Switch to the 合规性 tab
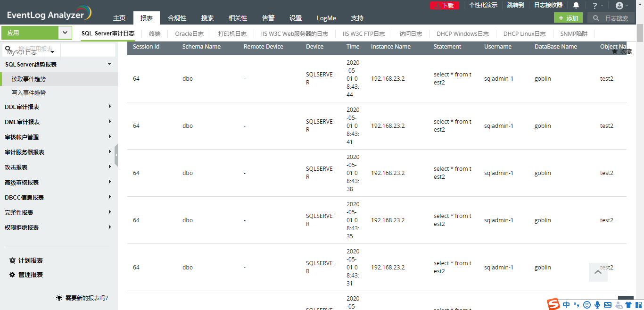 coord(177,18)
